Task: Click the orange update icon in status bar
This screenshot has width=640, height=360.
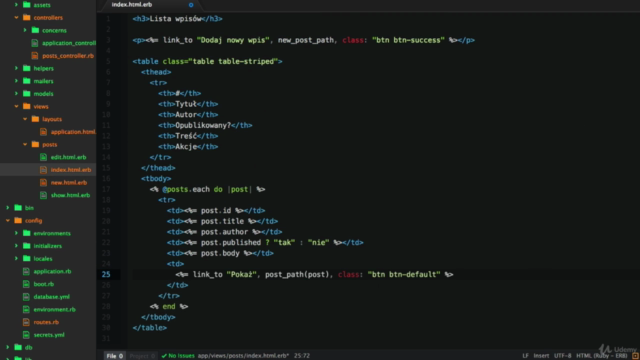Action: tap(635, 356)
